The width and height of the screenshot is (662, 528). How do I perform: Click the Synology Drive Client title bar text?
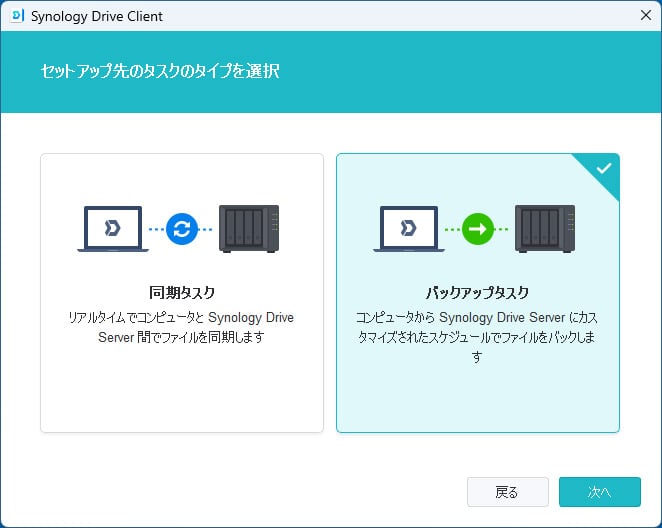coord(97,16)
